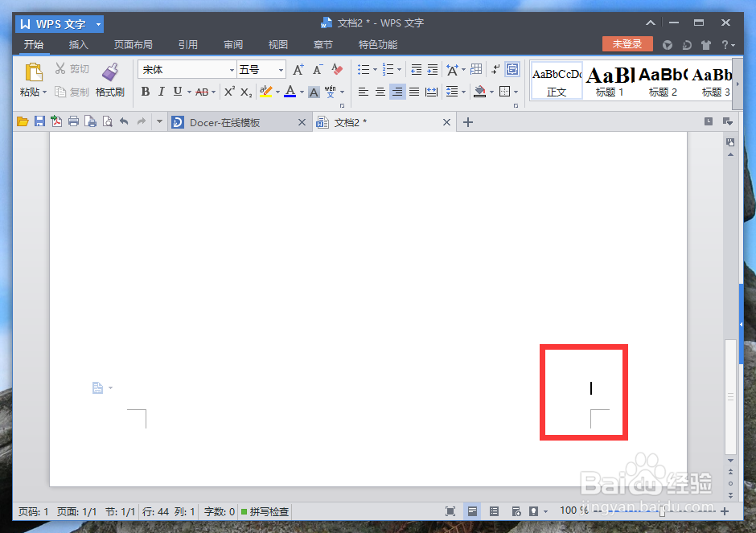Viewport: 756px width, 533px height.
Task: Justify text alignment
Action: coord(414,92)
